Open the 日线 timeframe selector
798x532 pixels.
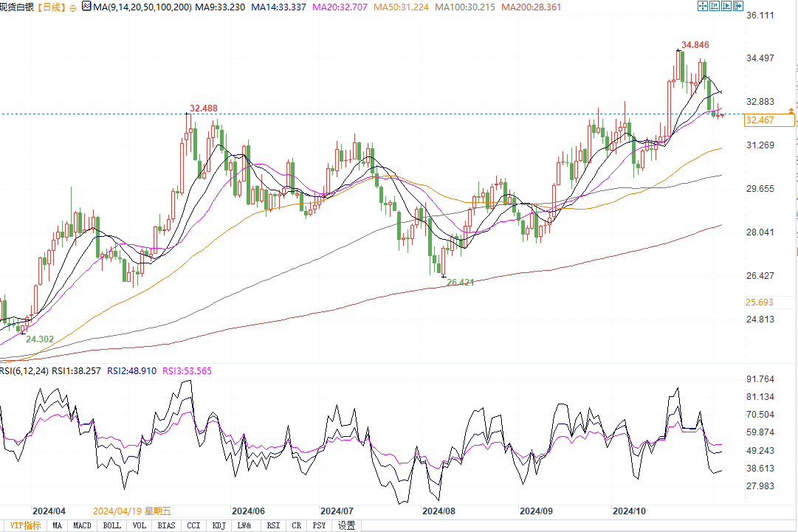(51, 7)
